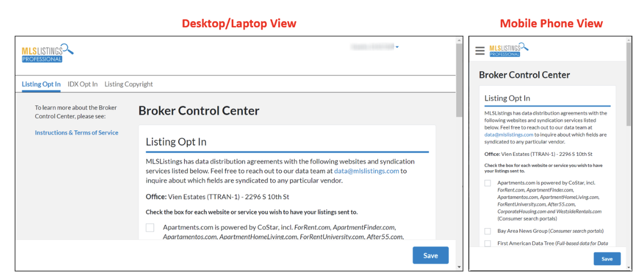
Task: Open the Listing Copyright tab
Action: point(129,84)
